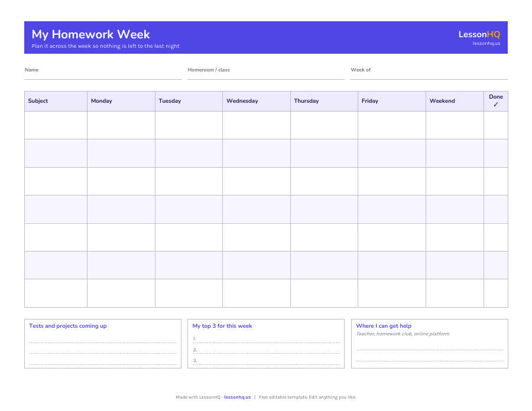Click the Monday column header

tap(121, 101)
